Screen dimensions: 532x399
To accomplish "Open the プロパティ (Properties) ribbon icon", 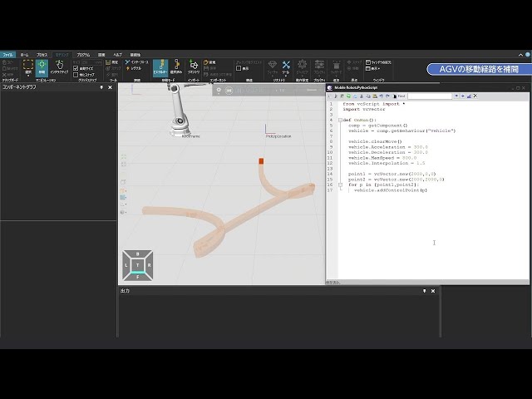I will 319,67.
